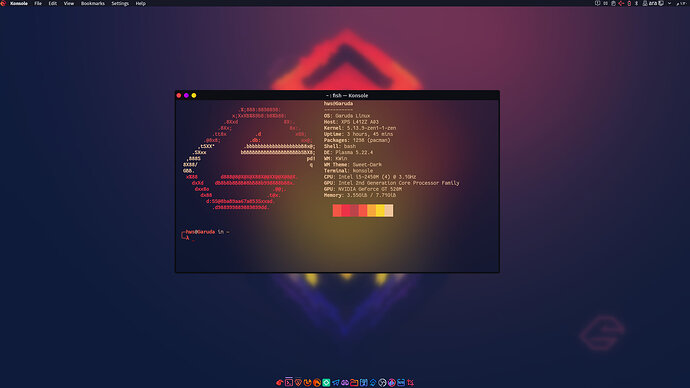Open the orange play-button icon in dock
Screen dimensions: 690x388
(x=317, y=383)
